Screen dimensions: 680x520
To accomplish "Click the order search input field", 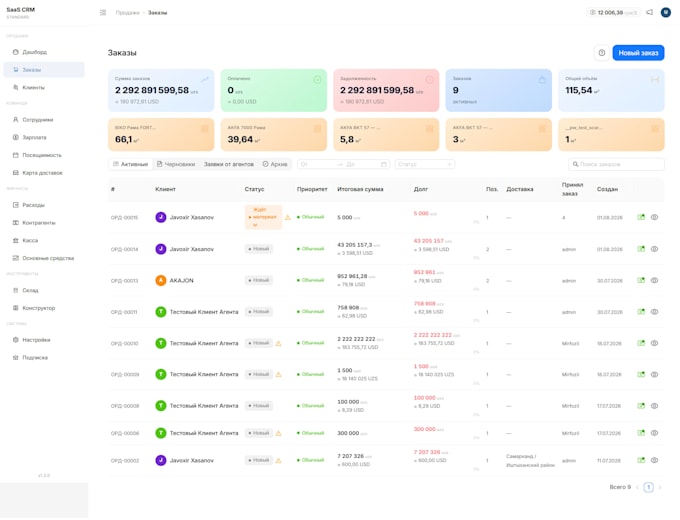I will [616, 164].
